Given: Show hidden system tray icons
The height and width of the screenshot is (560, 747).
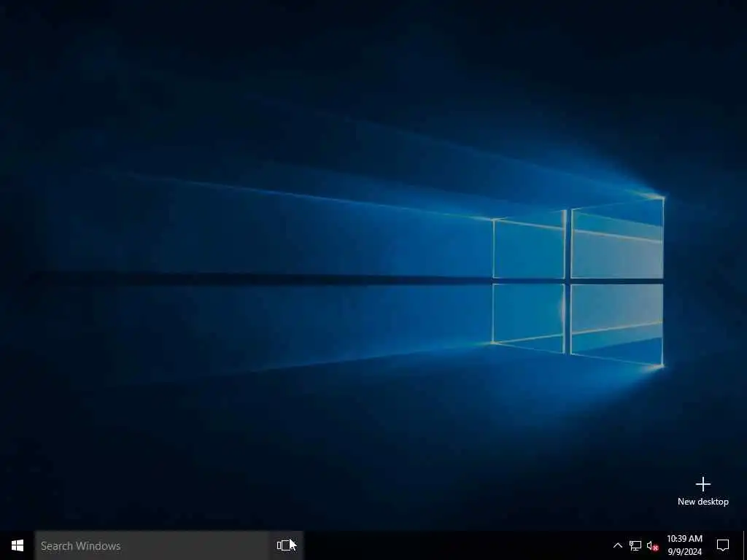Looking at the screenshot, I should 617,545.
